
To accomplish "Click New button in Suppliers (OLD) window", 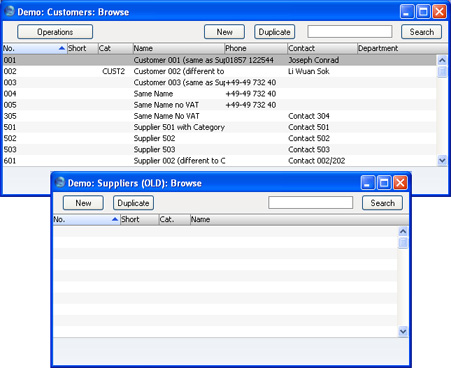I will (83, 203).
